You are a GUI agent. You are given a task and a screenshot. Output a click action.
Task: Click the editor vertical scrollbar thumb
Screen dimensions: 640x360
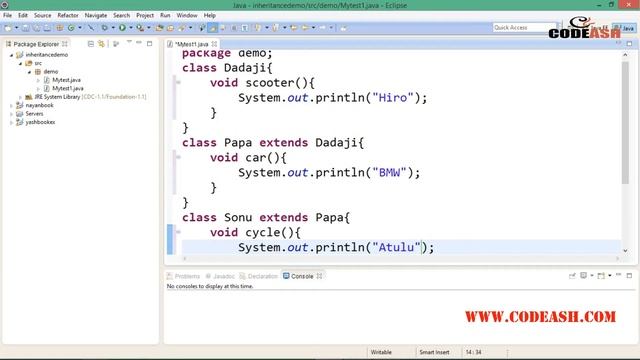pyautogui.click(x=625, y=122)
